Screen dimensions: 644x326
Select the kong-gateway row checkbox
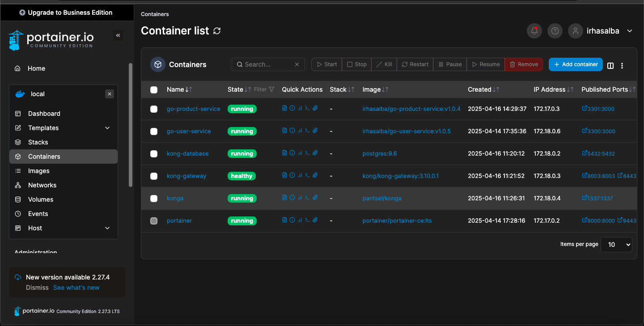coord(154,176)
